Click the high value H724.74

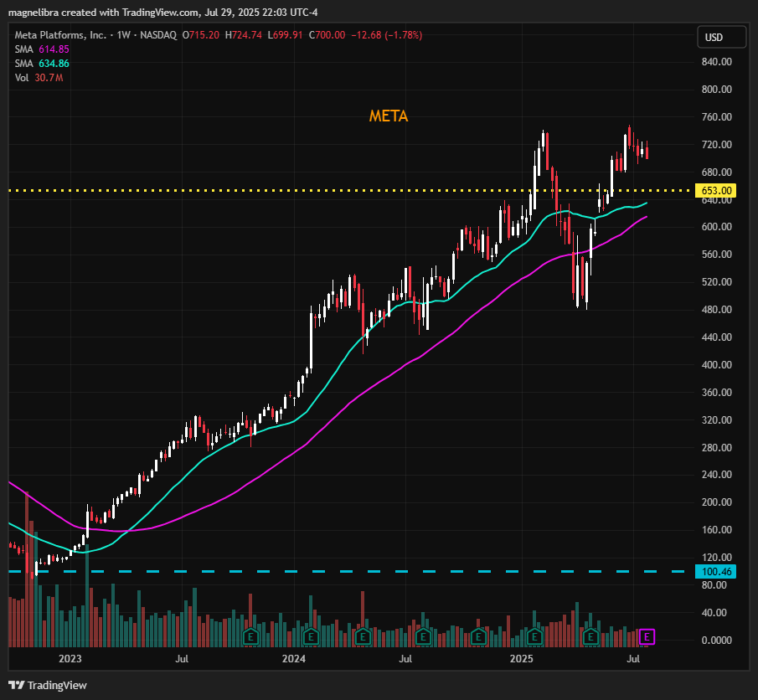(243, 35)
